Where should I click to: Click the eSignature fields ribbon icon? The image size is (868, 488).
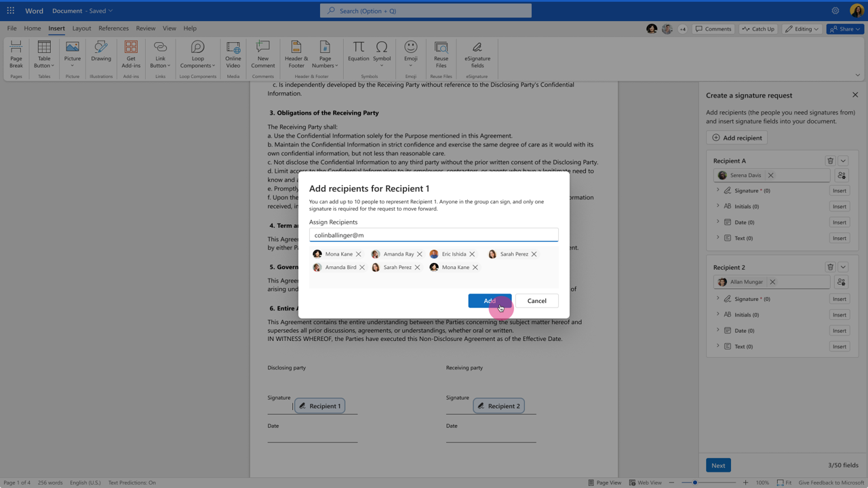tap(477, 54)
